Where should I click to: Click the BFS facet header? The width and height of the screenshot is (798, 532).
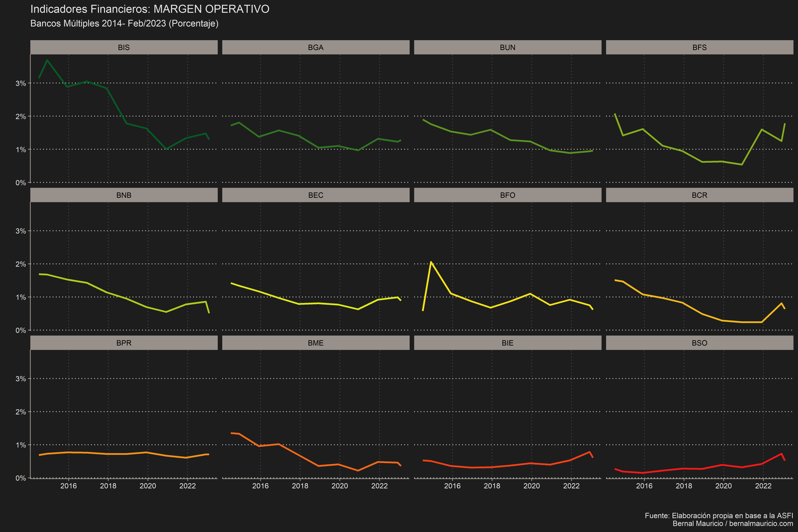[700, 47]
